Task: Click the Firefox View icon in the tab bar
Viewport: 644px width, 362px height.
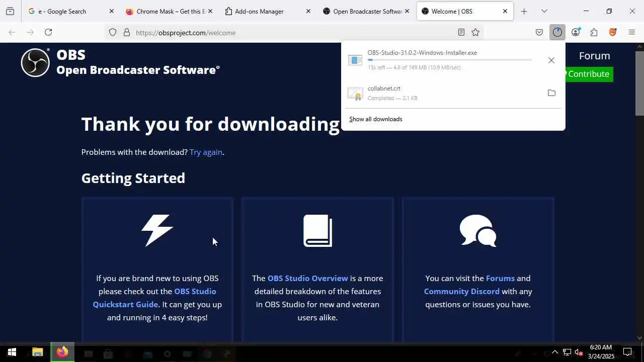Action: click(10, 11)
